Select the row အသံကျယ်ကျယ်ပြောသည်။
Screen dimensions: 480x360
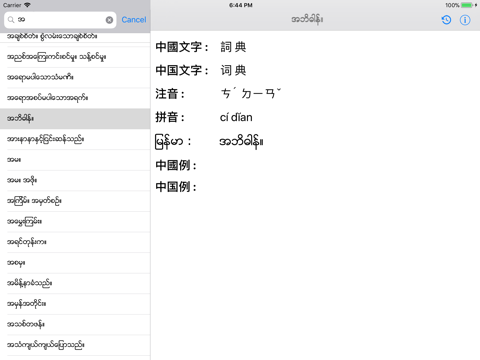(75, 345)
